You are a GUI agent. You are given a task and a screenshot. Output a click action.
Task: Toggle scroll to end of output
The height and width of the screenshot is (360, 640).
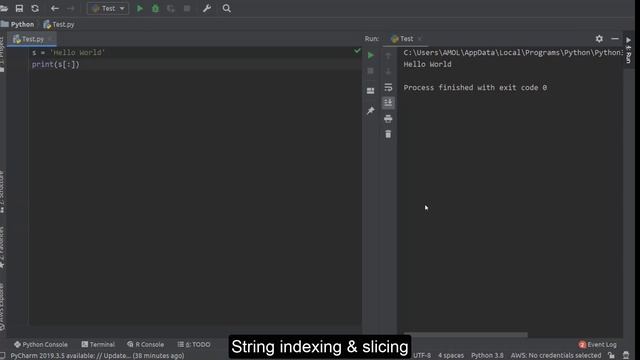[388, 103]
